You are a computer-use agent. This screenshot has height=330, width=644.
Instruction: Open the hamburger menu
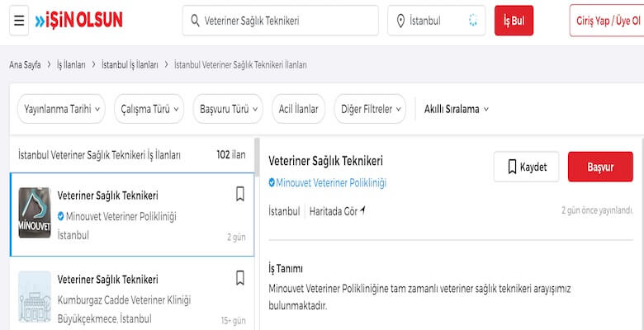[x=19, y=21]
